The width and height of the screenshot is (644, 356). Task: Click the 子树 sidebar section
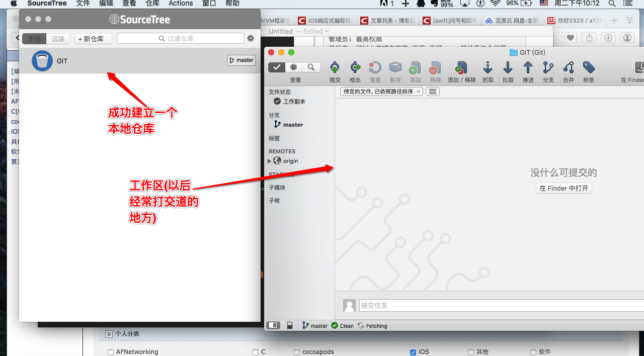point(274,201)
